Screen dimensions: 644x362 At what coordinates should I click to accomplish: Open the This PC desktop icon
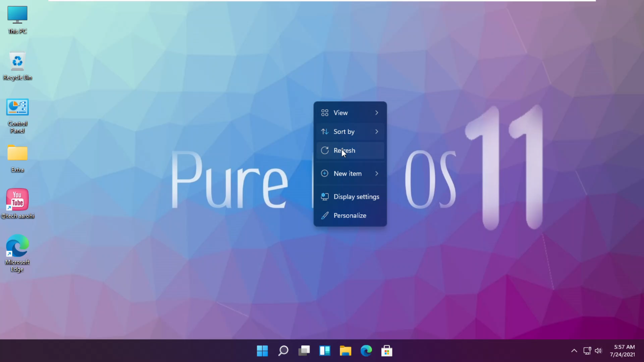pos(17,20)
